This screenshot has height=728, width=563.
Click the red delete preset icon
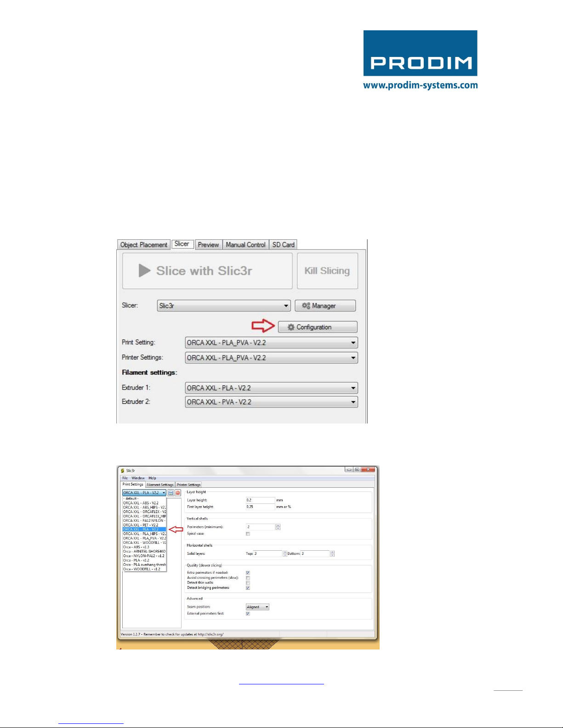point(178,493)
